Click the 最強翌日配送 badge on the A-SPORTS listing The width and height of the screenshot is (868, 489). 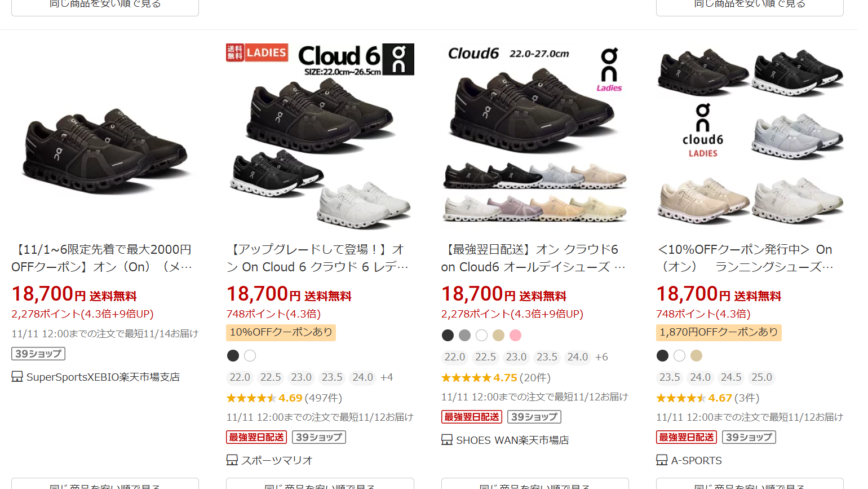click(687, 437)
